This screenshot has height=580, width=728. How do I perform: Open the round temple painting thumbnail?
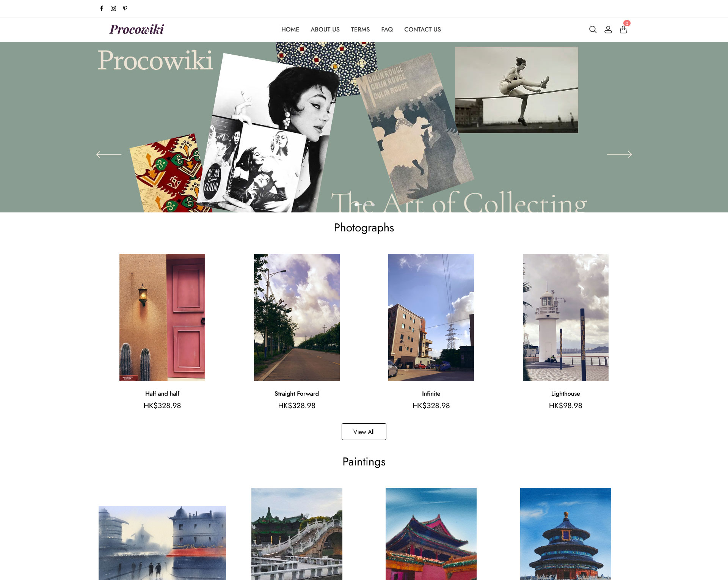pyautogui.click(x=566, y=534)
